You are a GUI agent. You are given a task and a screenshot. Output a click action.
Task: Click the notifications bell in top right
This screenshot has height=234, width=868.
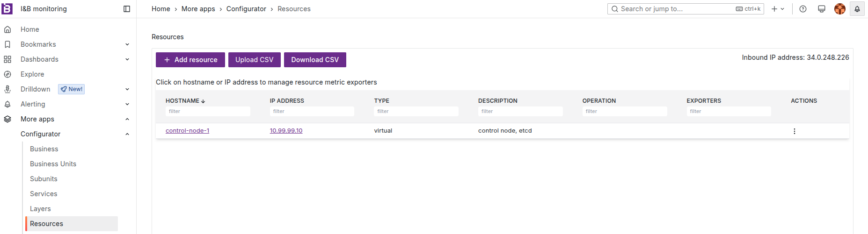857,9
